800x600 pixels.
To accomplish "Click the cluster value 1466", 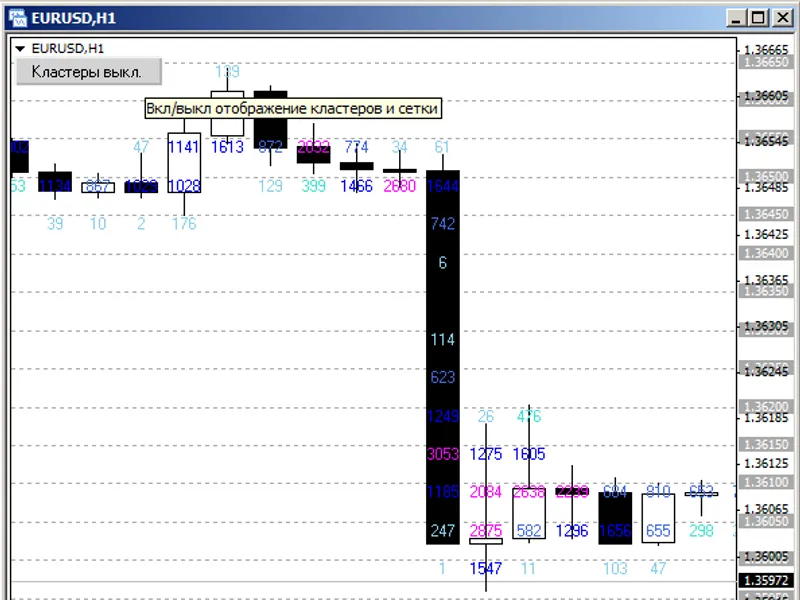I will coord(357,186).
